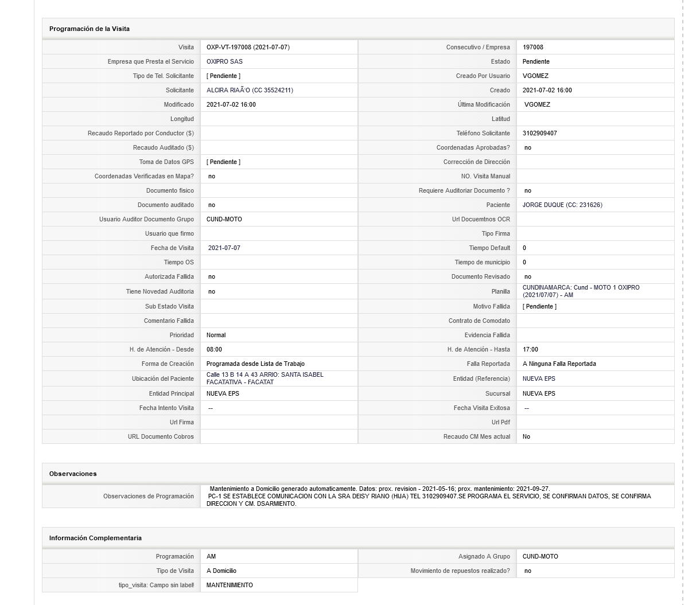Click Documento auditado value no
This screenshot has height=605, width=700.
(x=212, y=205)
